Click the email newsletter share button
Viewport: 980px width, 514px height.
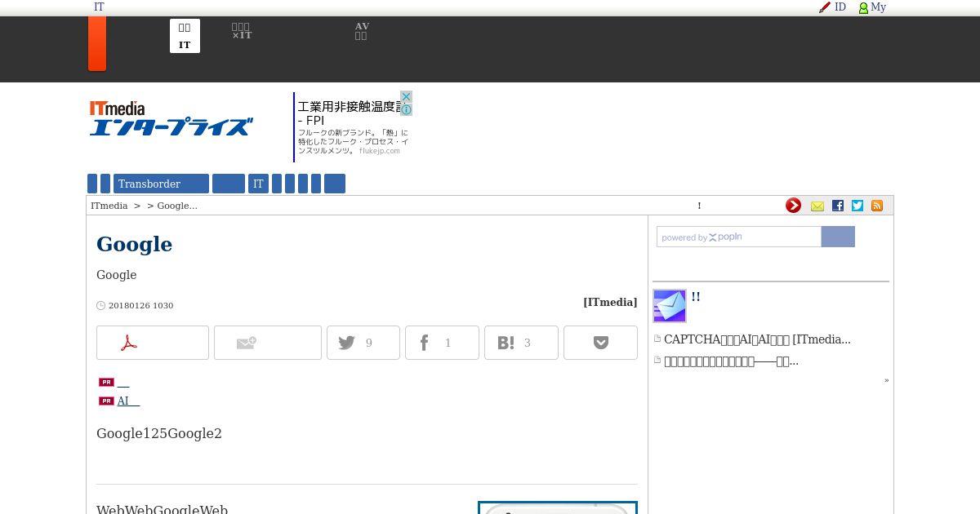point(268,343)
